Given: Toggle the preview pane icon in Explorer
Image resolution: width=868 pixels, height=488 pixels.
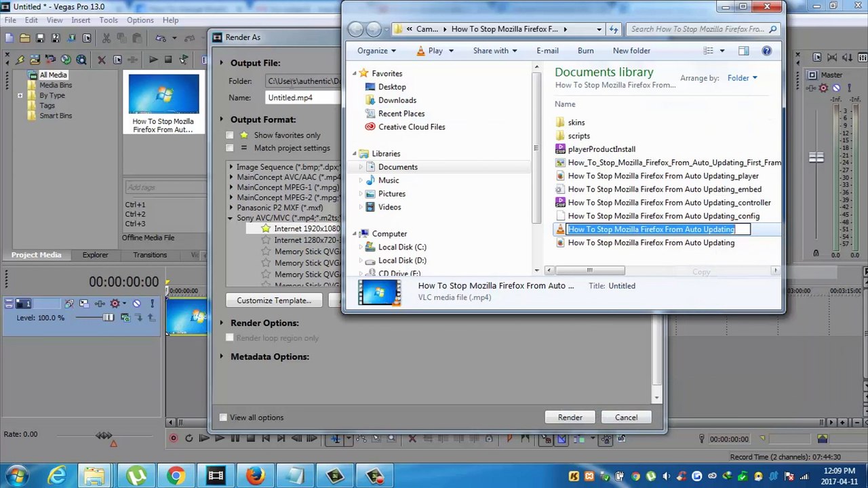Looking at the screenshot, I should click(x=743, y=51).
